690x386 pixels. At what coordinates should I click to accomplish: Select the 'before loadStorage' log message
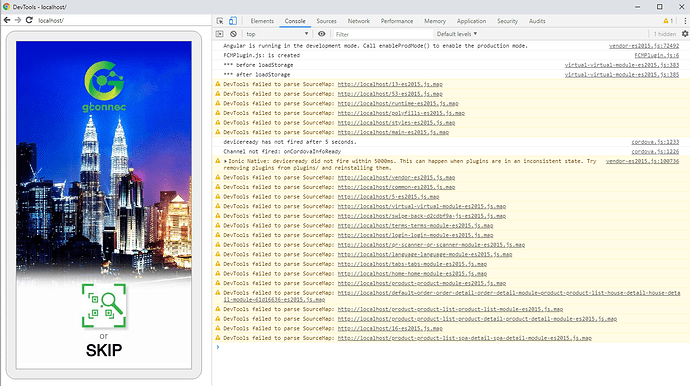tap(258, 65)
